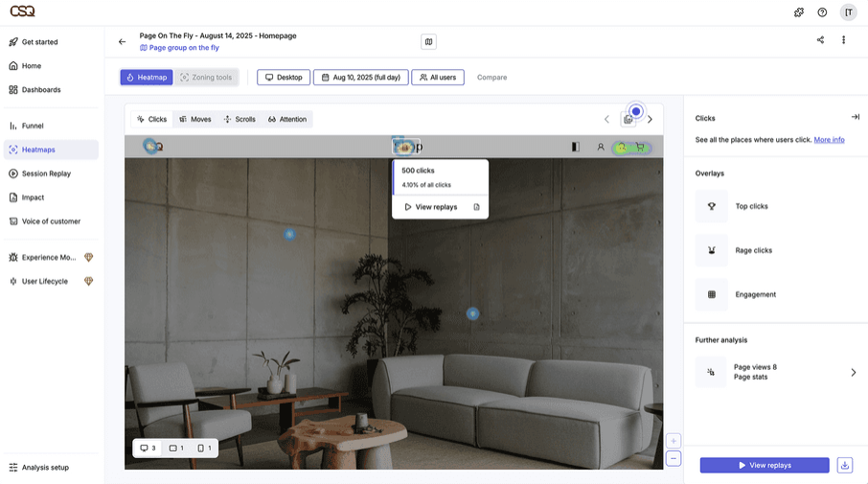The image size is (868, 484).
Task: Zoom out with the minus button
Action: pos(674,459)
